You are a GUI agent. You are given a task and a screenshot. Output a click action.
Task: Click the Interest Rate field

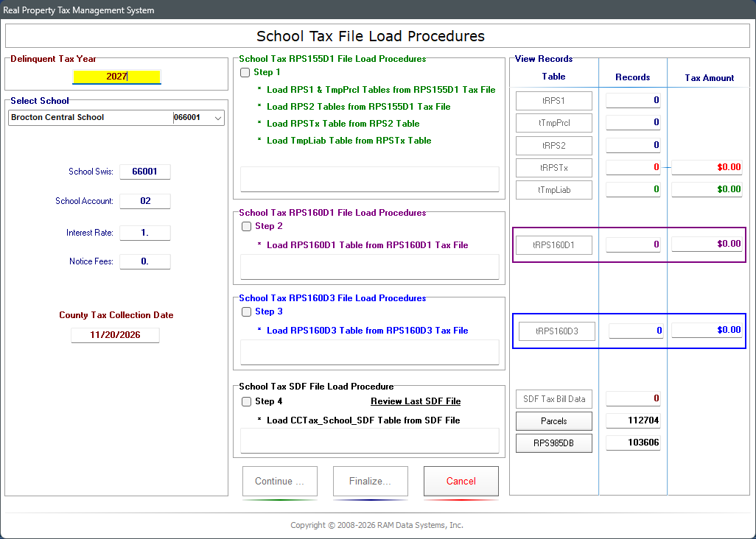[144, 233]
